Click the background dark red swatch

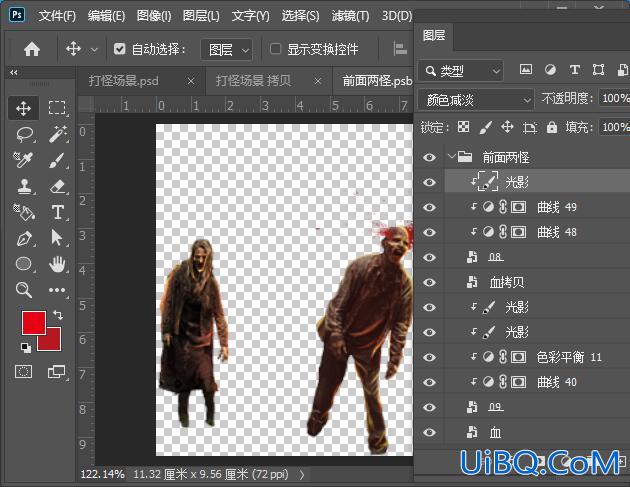(x=52, y=342)
